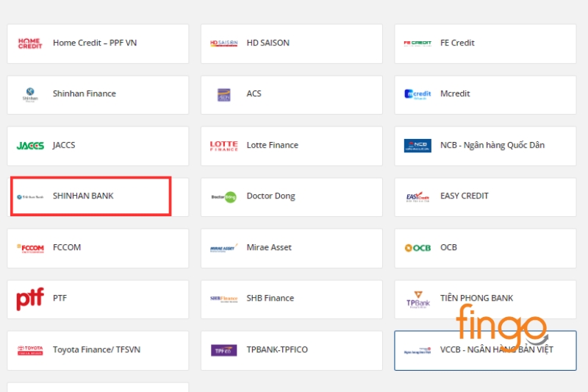The height and width of the screenshot is (392, 588).
Task: Click the green JACCS logo icon
Action: [x=30, y=146]
